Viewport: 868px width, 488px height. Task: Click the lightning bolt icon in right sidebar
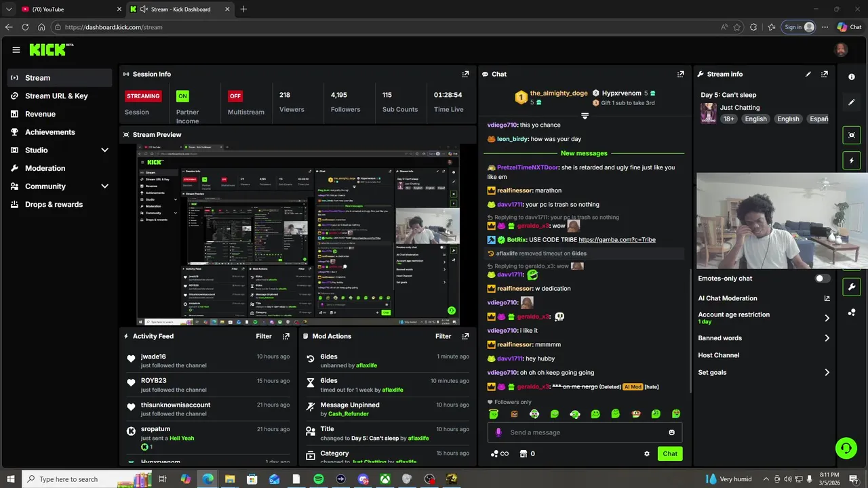click(852, 161)
